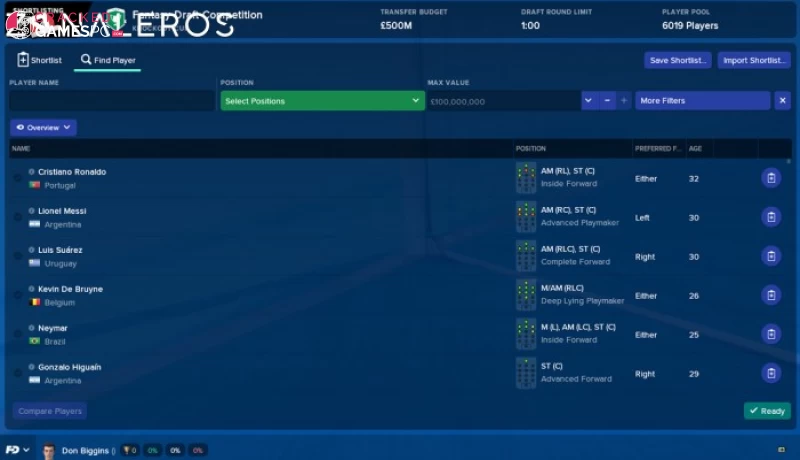
Task: Open the max value dropdown arrow
Action: click(x=589, y=101)
